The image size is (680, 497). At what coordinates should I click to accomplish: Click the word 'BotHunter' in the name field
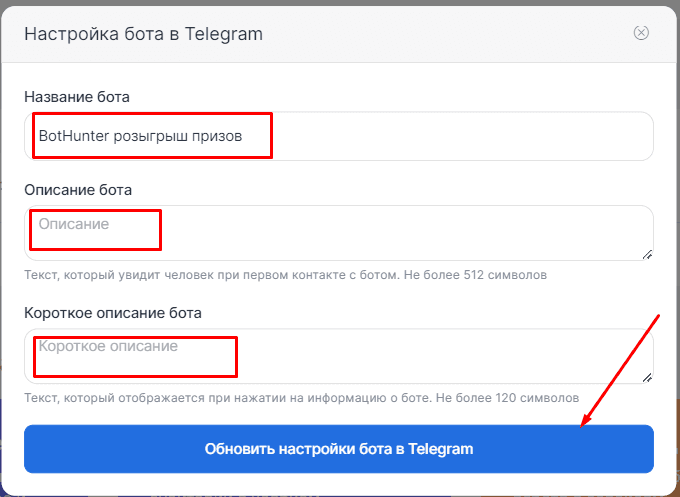tap(72, 135)
